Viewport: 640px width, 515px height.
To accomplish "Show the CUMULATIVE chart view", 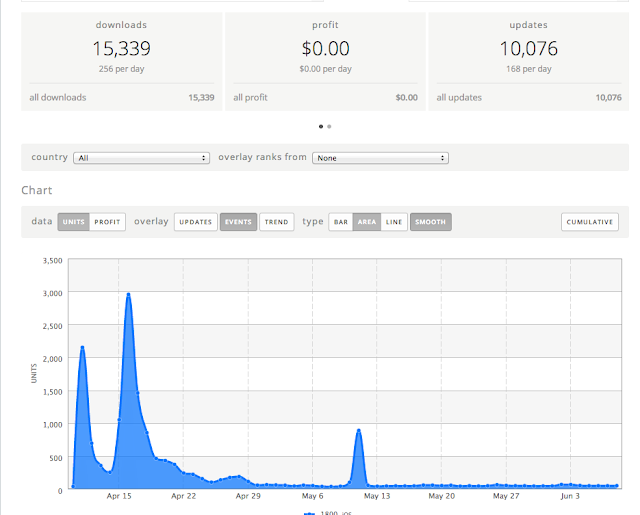I will coord(590,222).
